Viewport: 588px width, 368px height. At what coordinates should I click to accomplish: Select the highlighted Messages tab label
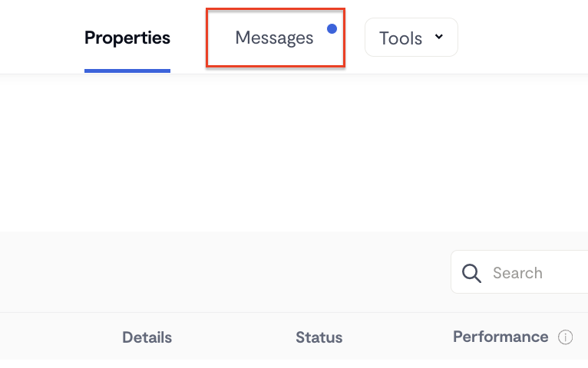click(x=274, y=38)
